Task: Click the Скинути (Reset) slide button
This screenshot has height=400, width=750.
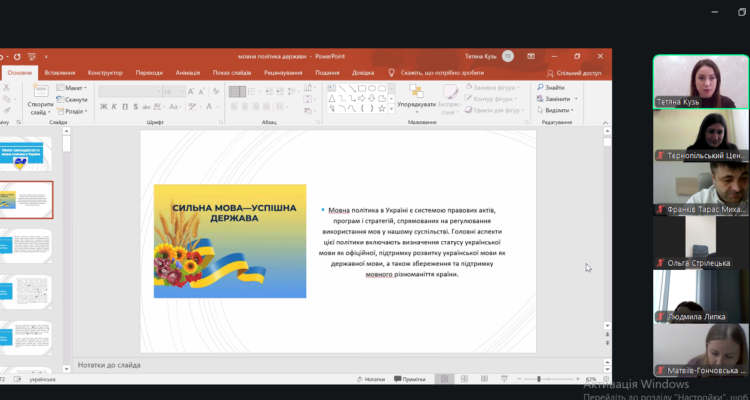Action: point(75,100)
